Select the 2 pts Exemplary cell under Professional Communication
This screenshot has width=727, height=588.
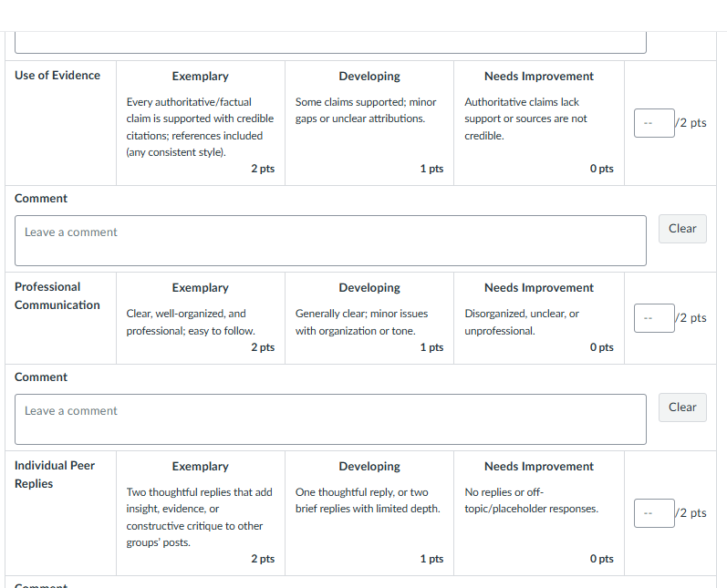[201, 318]
